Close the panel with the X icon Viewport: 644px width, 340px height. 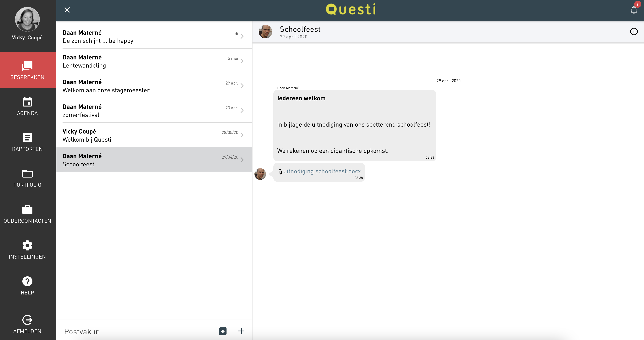67,10
